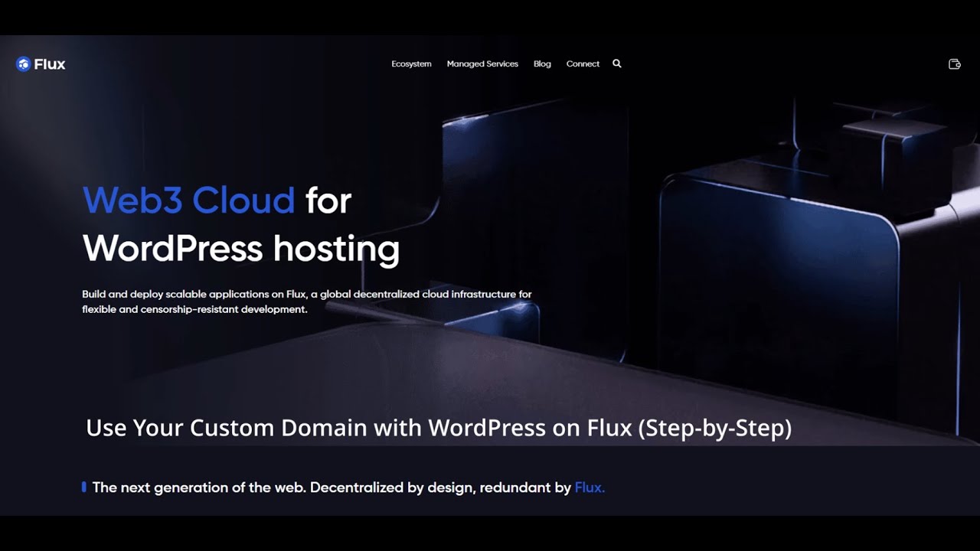Click the Flux logo in the header
Screen dimensions: 980x551
[x=41, y=64]
